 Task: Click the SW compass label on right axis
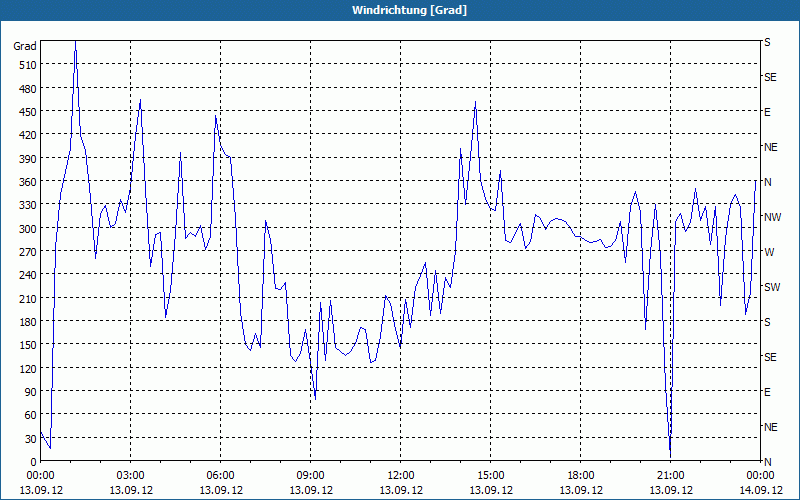click(x=772, y=287)
